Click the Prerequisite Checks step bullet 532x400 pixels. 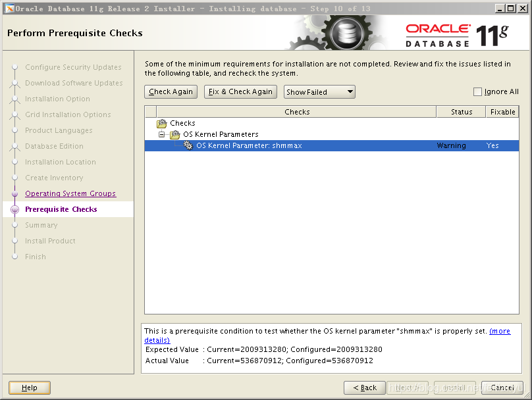coord(14,209)
